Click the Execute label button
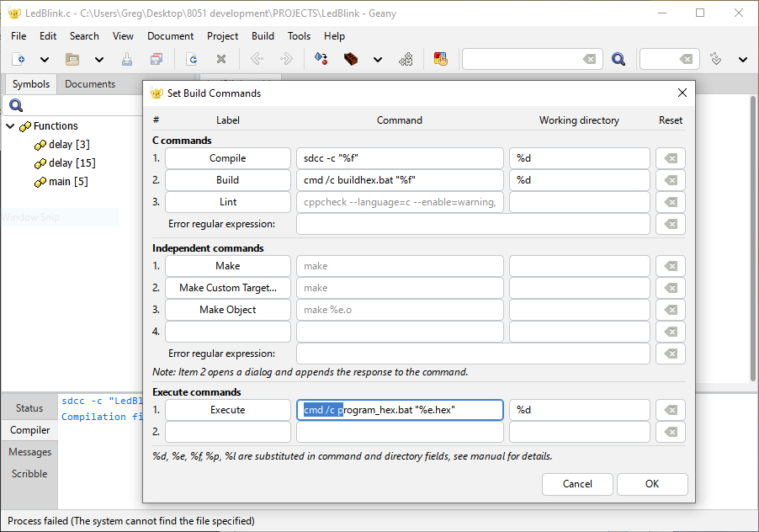759x532 pixels. (227, 410)
